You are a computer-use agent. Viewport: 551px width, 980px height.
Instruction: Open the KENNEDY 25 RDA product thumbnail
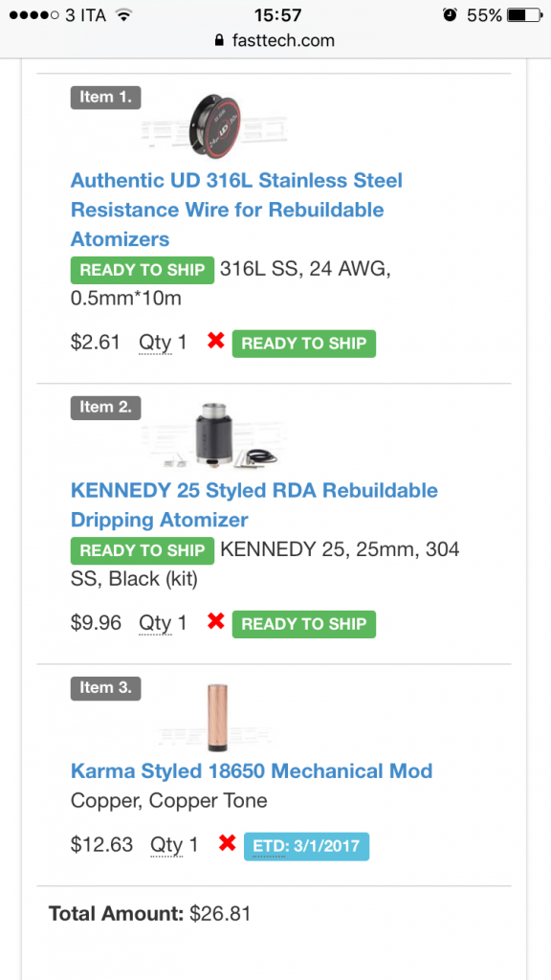pyautogui.click(x=215, y=435)
